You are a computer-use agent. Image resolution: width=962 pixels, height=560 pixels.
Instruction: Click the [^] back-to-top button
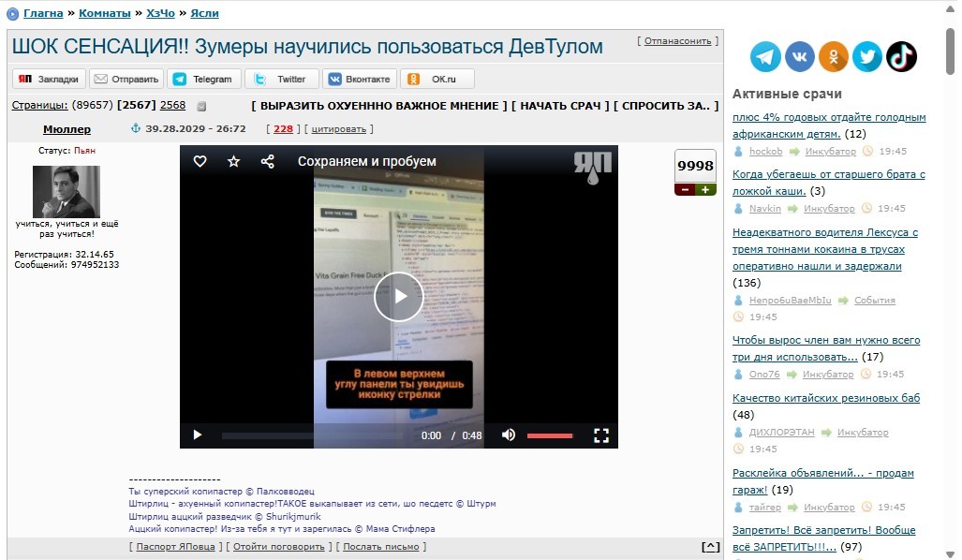tap(710, 547)
